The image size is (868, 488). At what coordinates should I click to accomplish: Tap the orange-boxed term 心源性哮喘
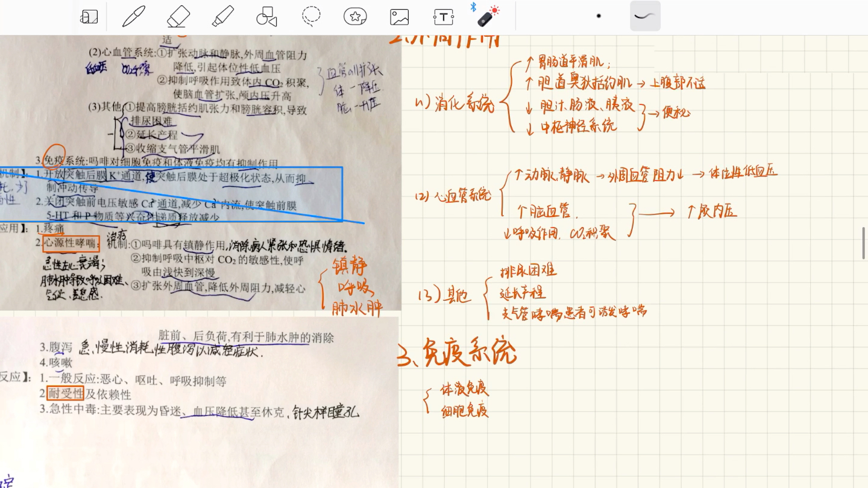tap(71, 243)
